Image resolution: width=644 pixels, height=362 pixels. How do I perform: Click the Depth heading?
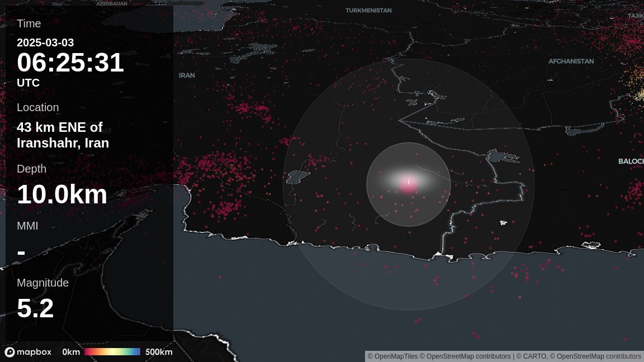[32, 169]
